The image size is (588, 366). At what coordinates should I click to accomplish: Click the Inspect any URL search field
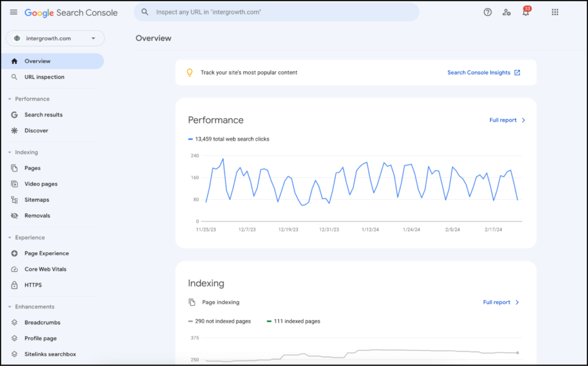[276, 12]
